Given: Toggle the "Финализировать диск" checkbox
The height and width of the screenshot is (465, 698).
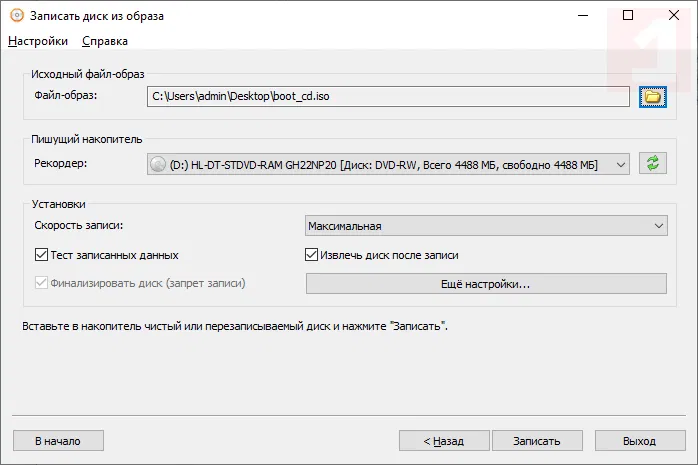Looking at the screenshot, I should (41, 283).
